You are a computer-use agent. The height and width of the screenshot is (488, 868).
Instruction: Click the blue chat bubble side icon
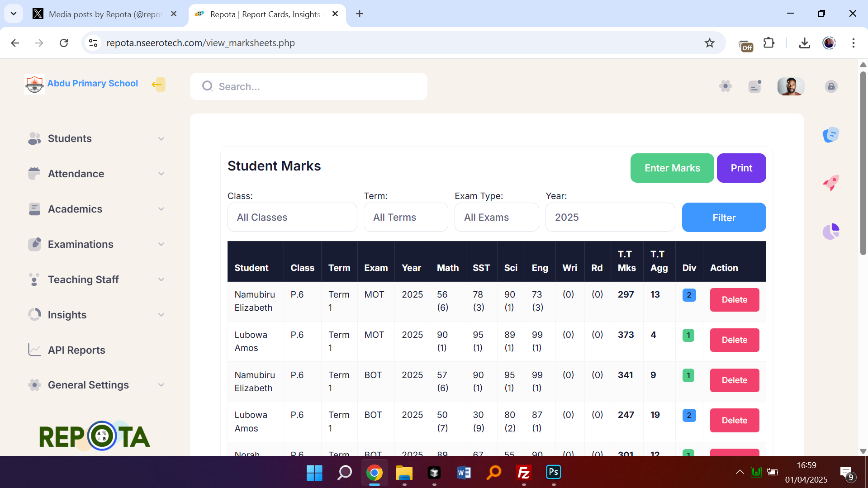tap(831, 135)
